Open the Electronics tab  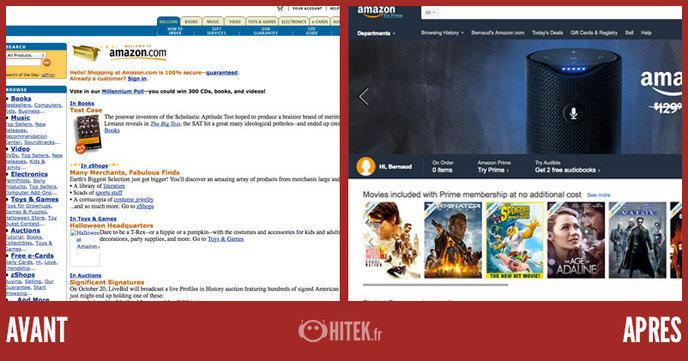point(294,21)
